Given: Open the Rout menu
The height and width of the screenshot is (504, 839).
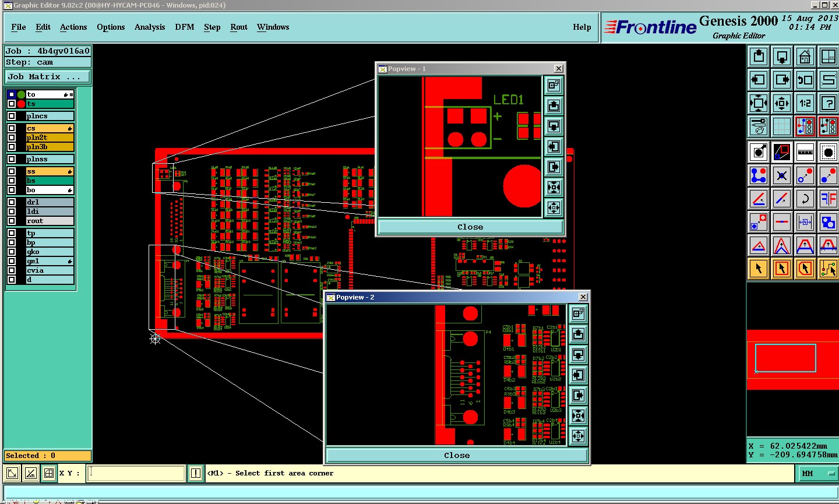Looking at the screenshot, I should tap(239, 27).
